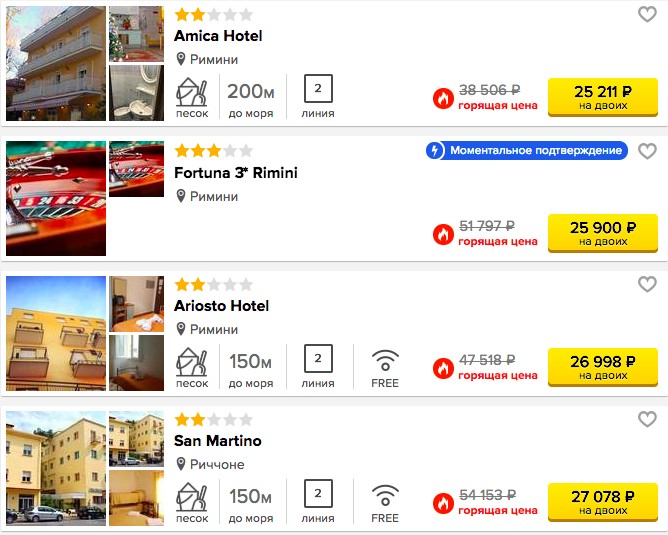Viewport: 668px width, 535px height.
Task: Click the second line icon for Amica Hotel
Action: click(318, 89)
